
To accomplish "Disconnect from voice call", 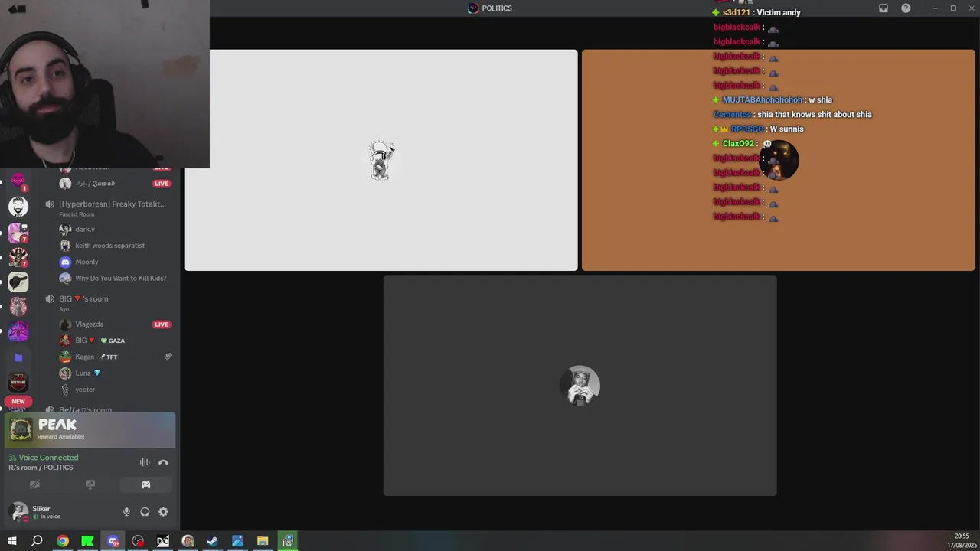I will tap(163, 462).
